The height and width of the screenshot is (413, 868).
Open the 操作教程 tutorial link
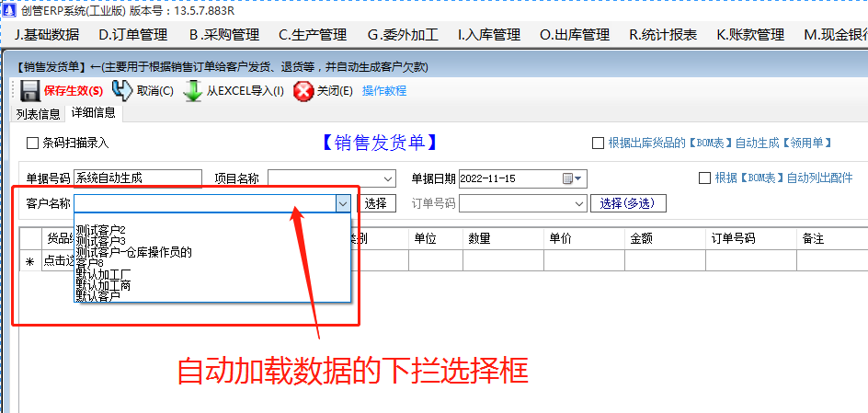(x=384, y=91)
